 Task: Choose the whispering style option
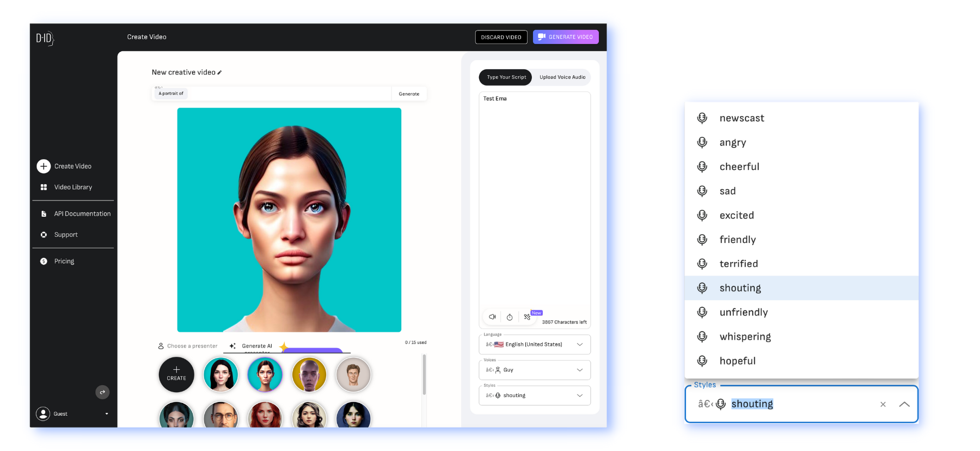(x=745, y=337)
